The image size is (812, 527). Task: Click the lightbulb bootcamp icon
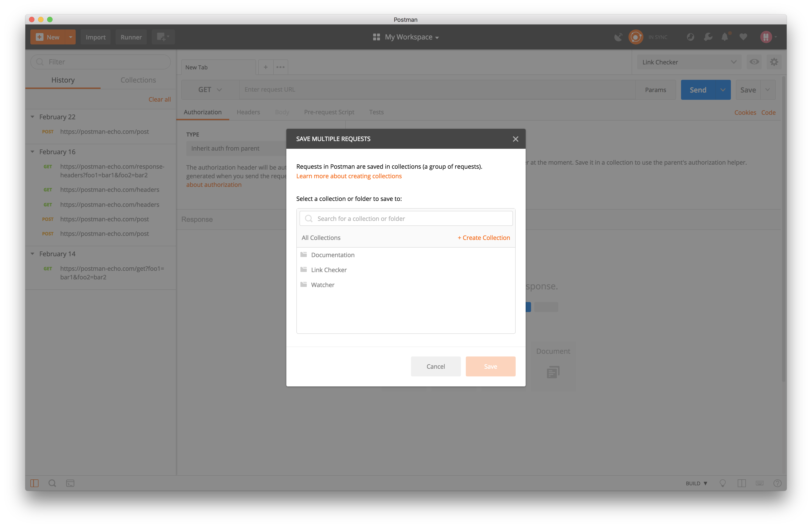click(x=723, y=483)
